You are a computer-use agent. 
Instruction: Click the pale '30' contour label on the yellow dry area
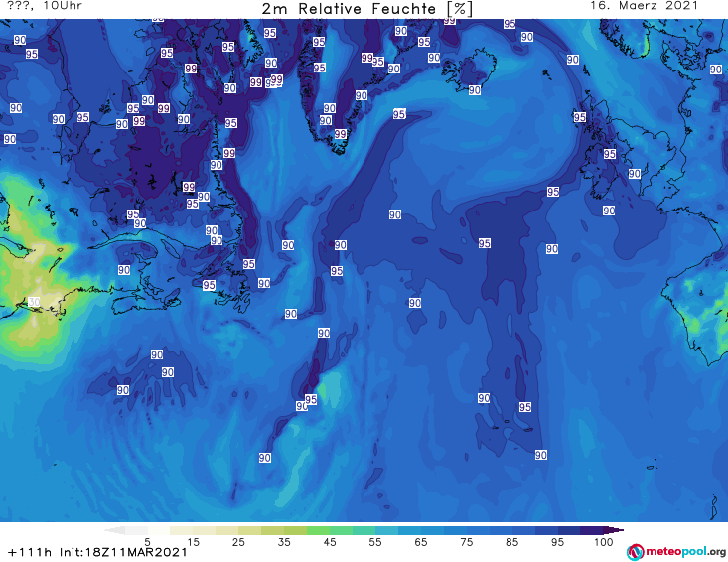click(34, 302)
